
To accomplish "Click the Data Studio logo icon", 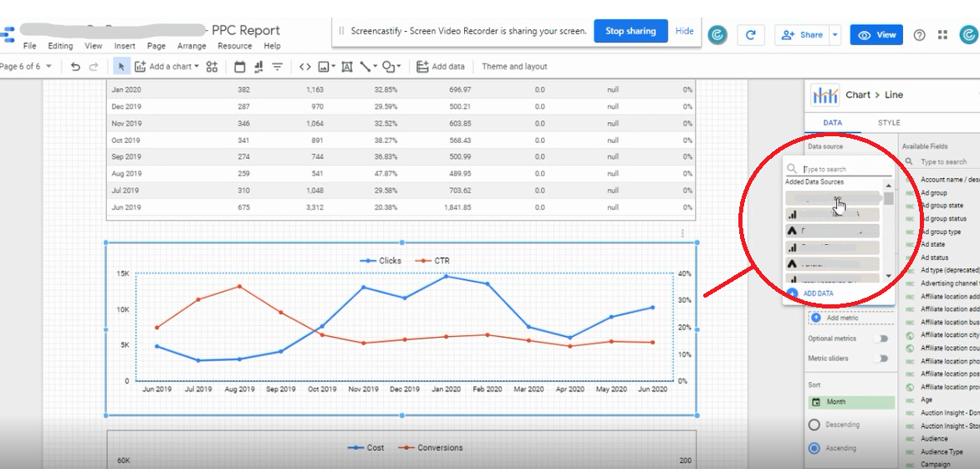I will [8, 34].
